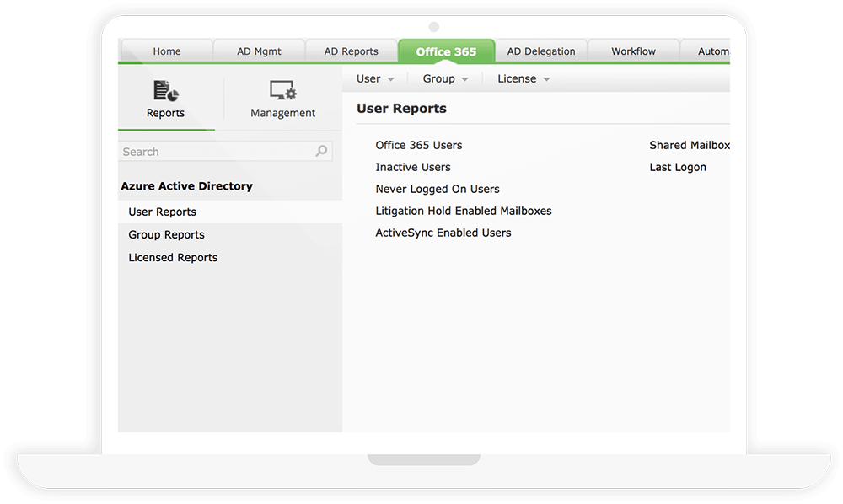Switch to the AD Mgmt tab
This screenshot has height=504, width=843.
[259, 51]
